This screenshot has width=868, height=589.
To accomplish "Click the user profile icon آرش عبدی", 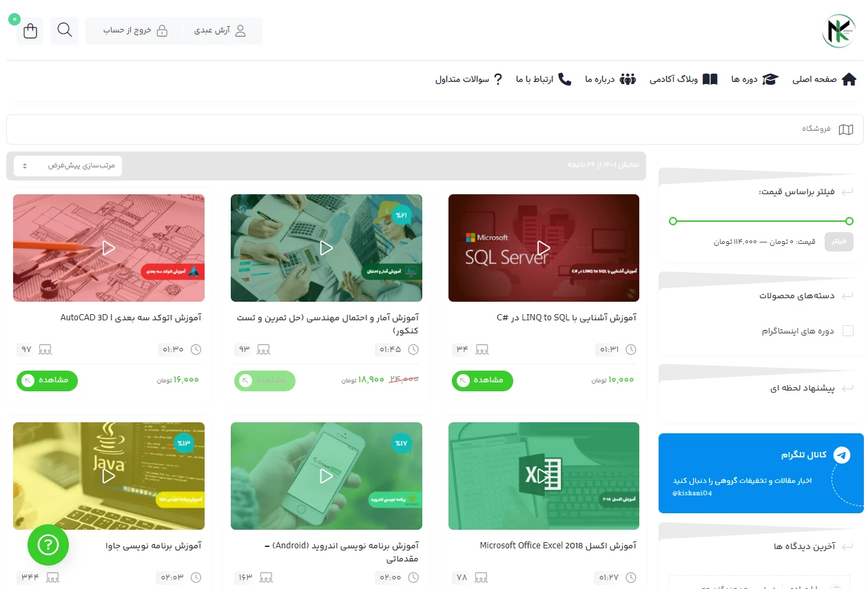I will (240, 31).
